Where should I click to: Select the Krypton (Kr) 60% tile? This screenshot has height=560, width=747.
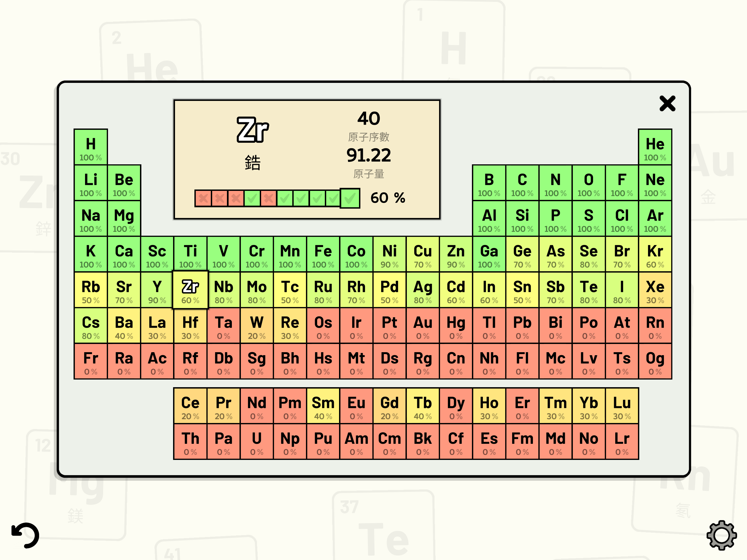coord(655,254)
